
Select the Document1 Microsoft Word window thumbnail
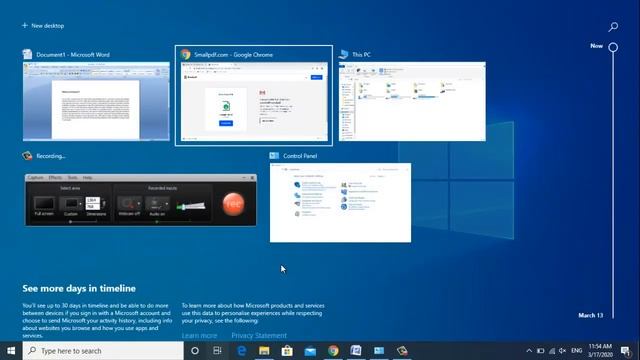(x=96, y=101)
